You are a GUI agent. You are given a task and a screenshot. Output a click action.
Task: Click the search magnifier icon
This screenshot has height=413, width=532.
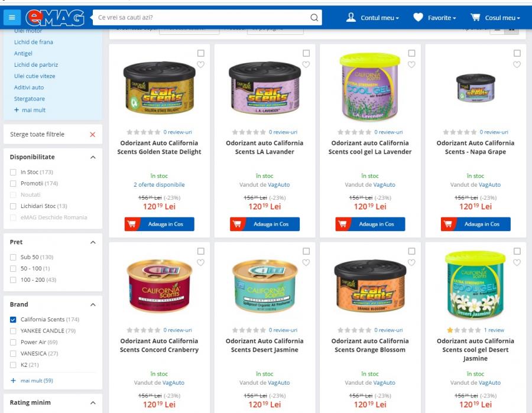pos(314,17)
